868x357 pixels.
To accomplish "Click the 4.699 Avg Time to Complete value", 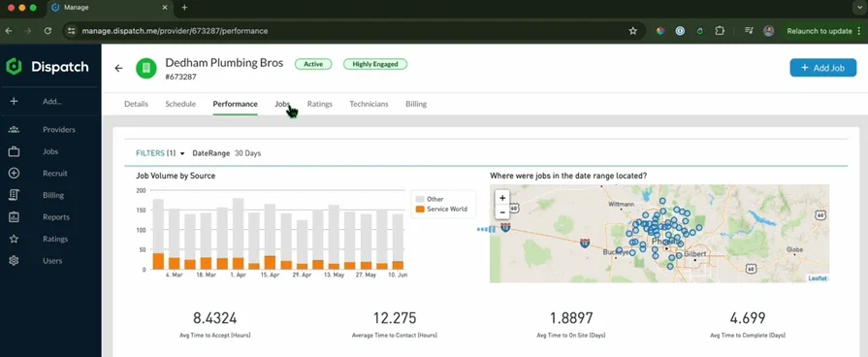I will click(x=748, y=318).
